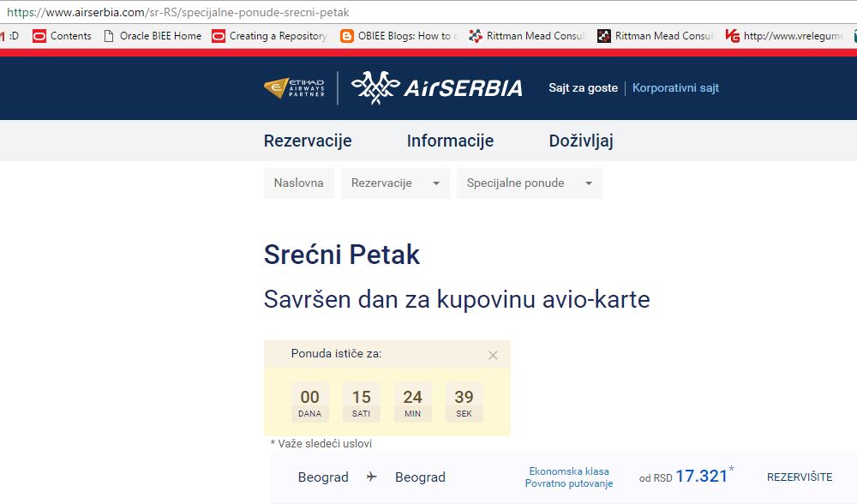Click the Air Serbia logo
The height and width of the screenshot is (504, 857).
(436, 87)
